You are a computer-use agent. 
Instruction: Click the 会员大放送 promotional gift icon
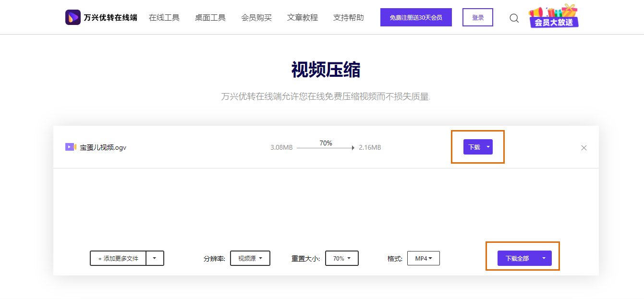[553, 17]
